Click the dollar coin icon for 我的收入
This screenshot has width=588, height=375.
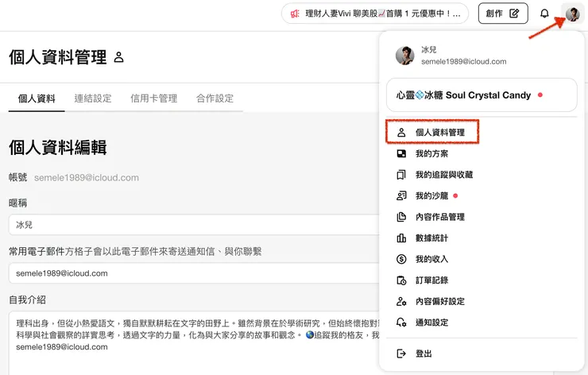coord(401,259)
